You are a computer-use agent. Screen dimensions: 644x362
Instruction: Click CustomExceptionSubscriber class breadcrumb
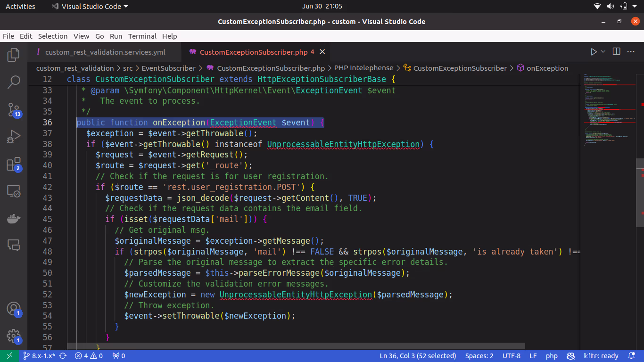(x=455, y=68)
